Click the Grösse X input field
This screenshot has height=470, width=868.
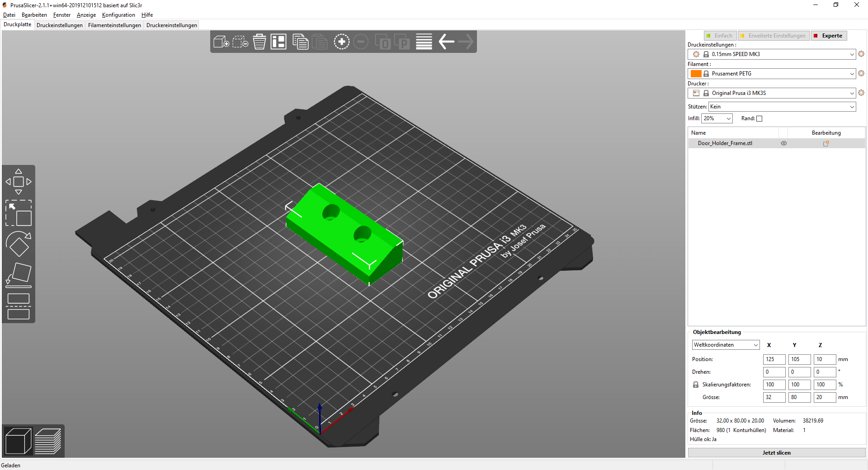click(x=774, y=397)
